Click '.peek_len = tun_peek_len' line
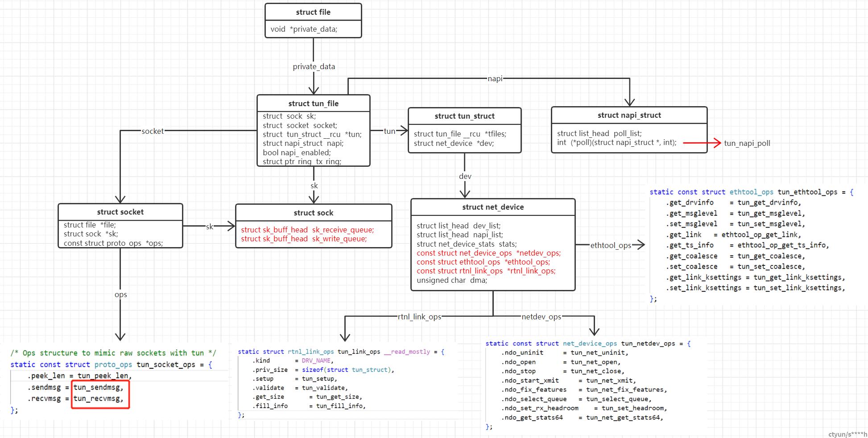 point(79,376)
